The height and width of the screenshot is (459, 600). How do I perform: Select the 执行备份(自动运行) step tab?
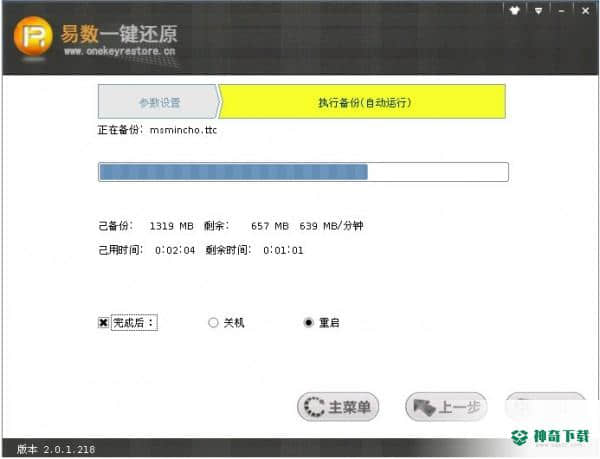pos(362,102)
